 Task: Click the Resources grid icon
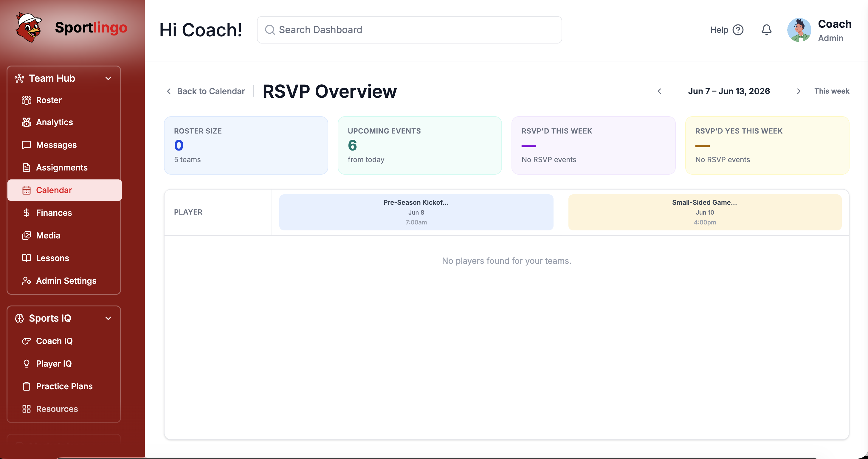(26, 409)
